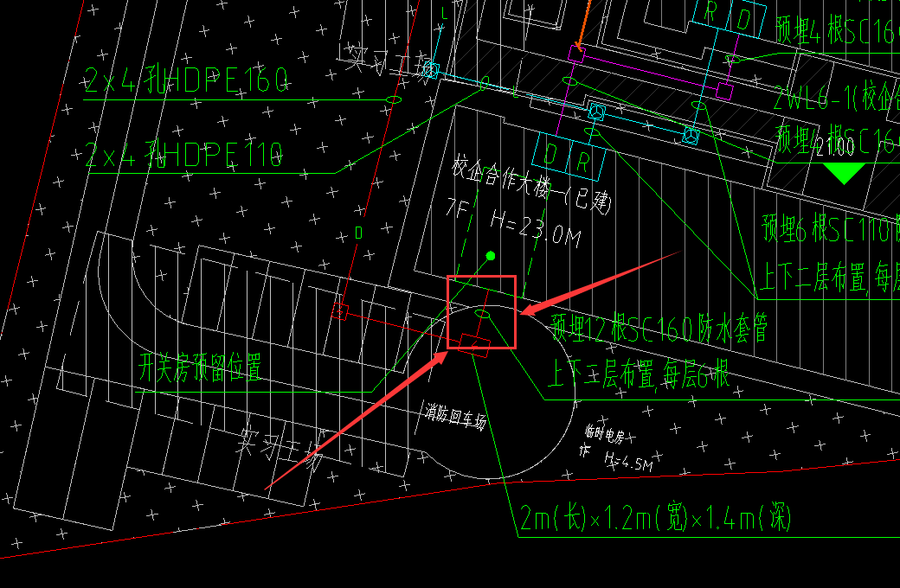This screenshot has height=588, width=900.
Task: Click the small green D label on red line
Action: tap(359, 233)
